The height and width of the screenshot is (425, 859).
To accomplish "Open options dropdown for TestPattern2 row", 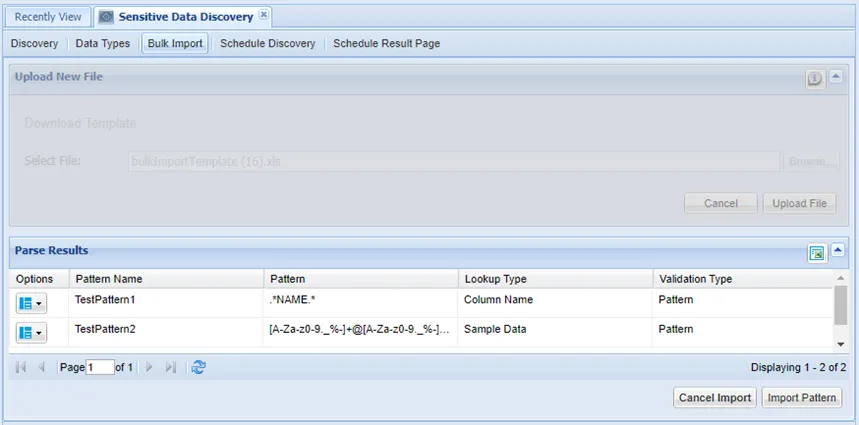I will (x=31, y=332).
